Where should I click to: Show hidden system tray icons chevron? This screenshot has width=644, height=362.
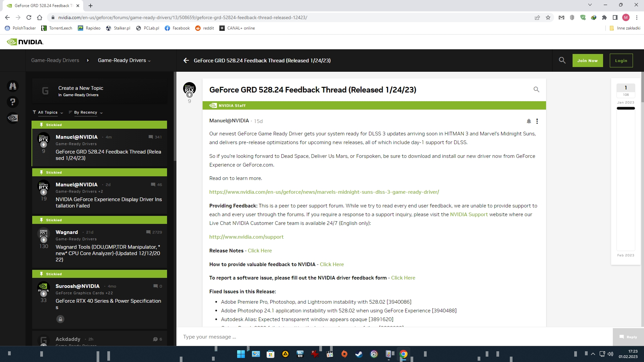[593, 354]
